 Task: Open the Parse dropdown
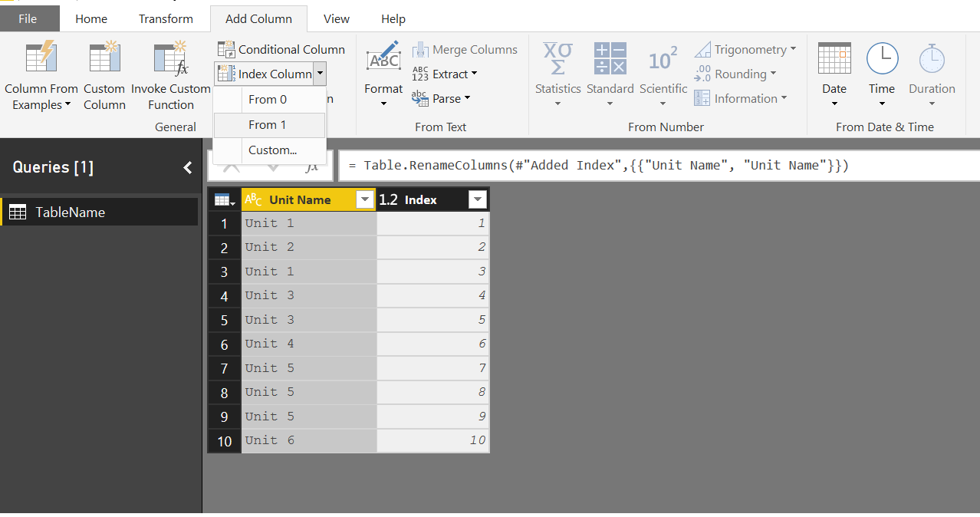[x=441, y=98]
